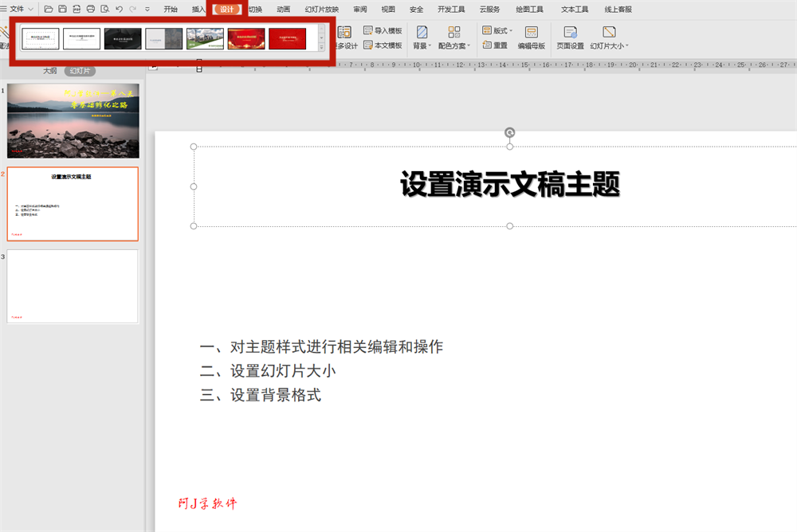The height and width of the screenshot is (532, 797).
Task: Expand quick access toolbar customize arrow
Action: 147,9
